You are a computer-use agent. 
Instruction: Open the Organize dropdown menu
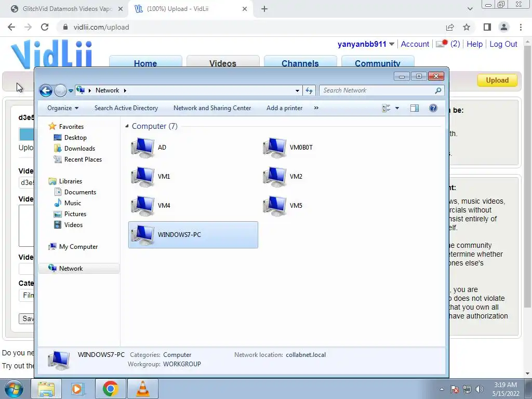[63, 108]
